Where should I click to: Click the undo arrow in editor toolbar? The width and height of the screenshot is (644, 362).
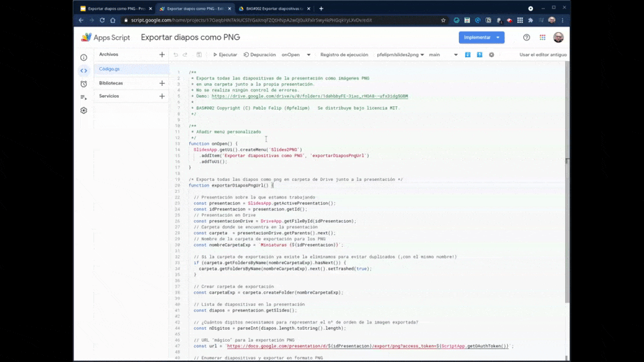click(x=176, y=55)
